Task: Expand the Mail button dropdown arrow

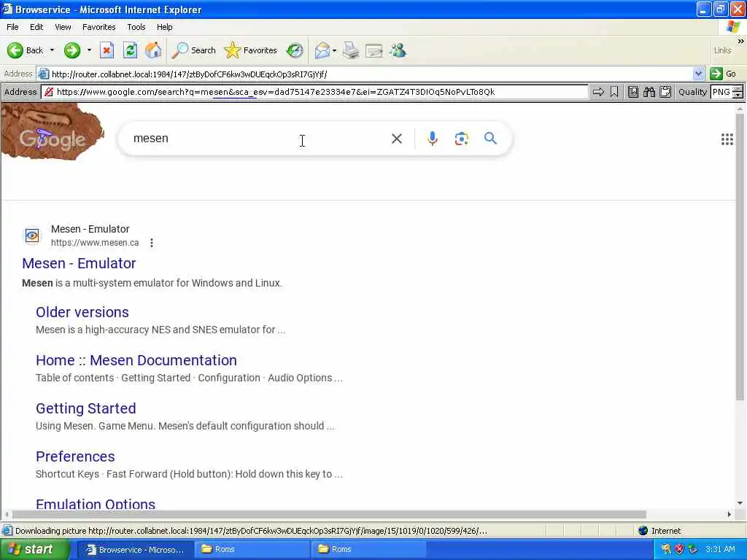Action: 334,50
